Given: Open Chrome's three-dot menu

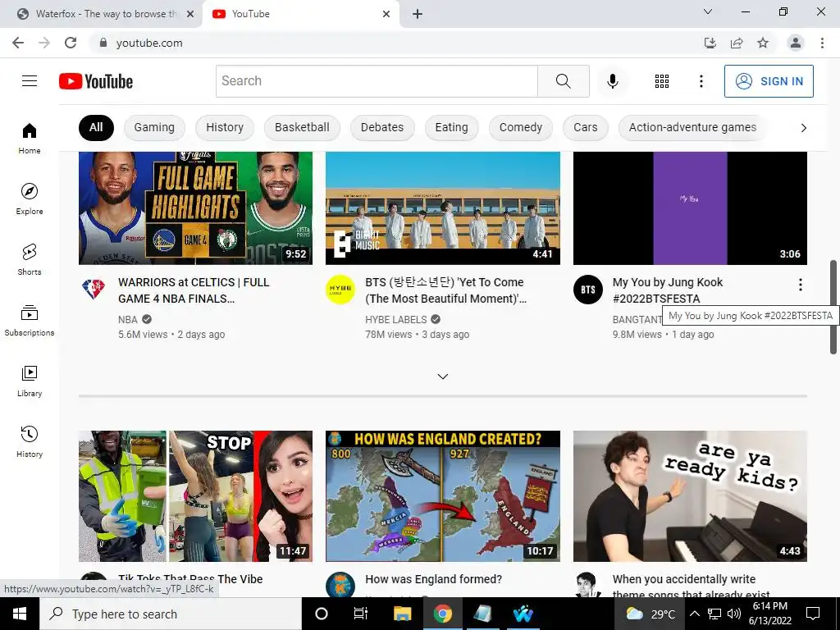Looking at the screenshot, I should (822, 43).
